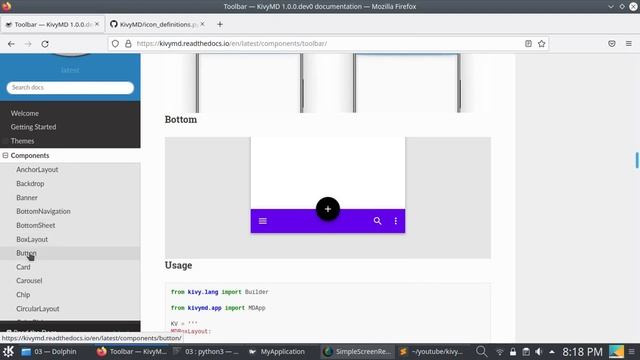Open the Button component page
640x360 pixels.
26,253
